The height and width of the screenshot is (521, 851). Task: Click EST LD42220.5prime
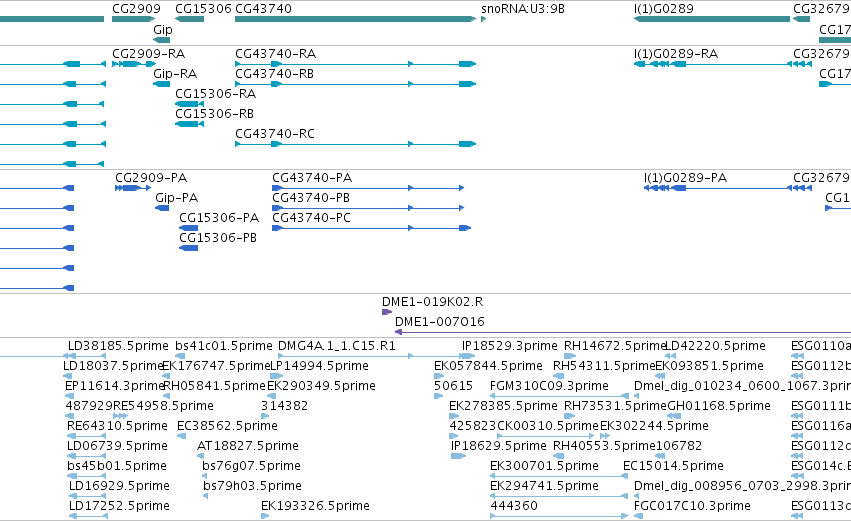[x=715, y=346]
